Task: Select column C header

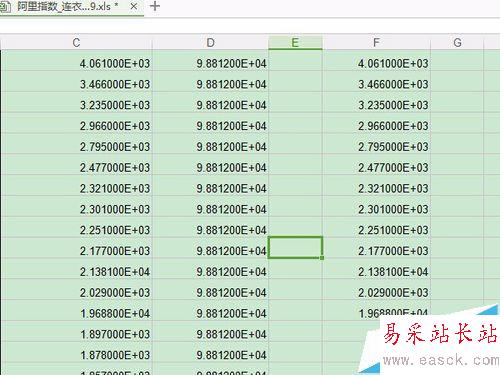Action: click(76, 42)
